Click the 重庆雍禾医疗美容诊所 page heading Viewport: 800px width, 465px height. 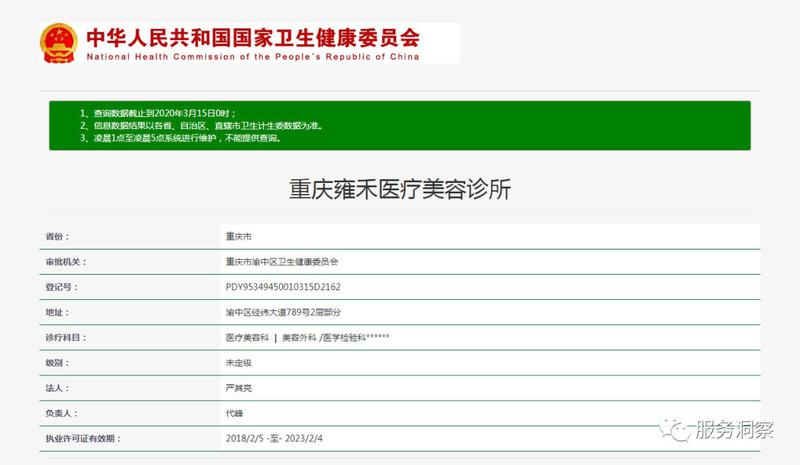[x=399, y=190]
